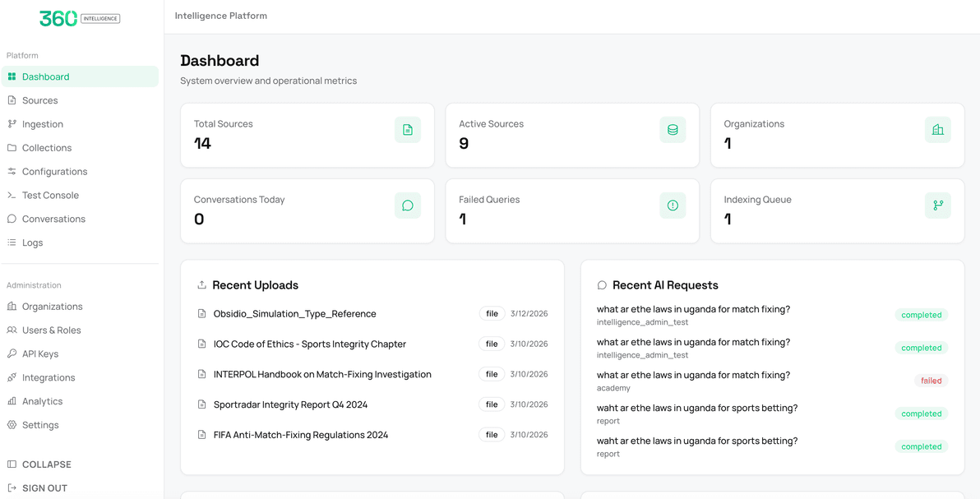
Task: Click the 3/12/2026 upload date
Action: coord(529,314)
